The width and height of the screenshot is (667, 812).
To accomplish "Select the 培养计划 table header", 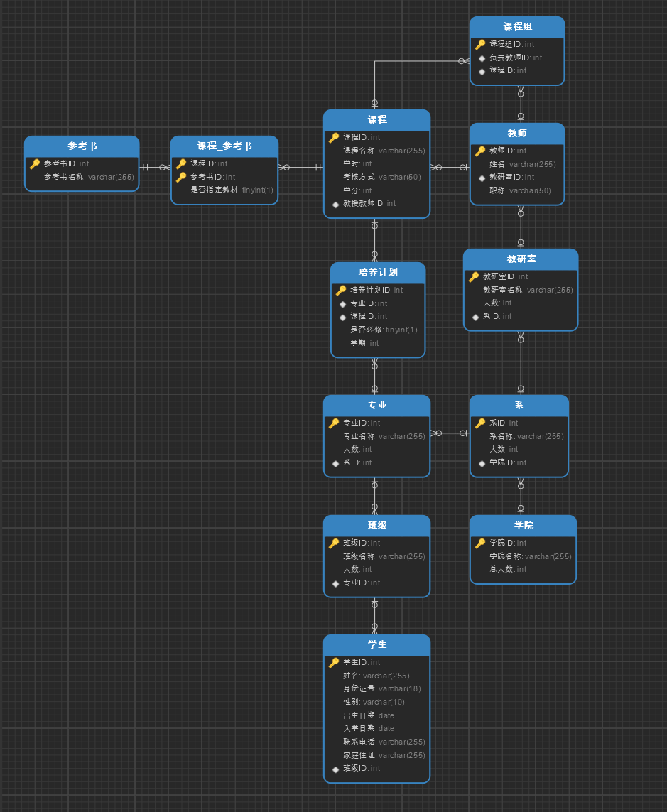I will pyautogui.click(x=378, y=273).
